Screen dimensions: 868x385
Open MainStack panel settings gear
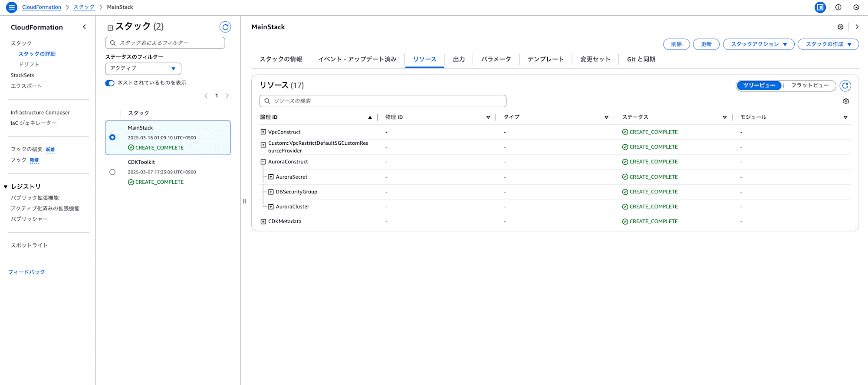coord(840,27)
